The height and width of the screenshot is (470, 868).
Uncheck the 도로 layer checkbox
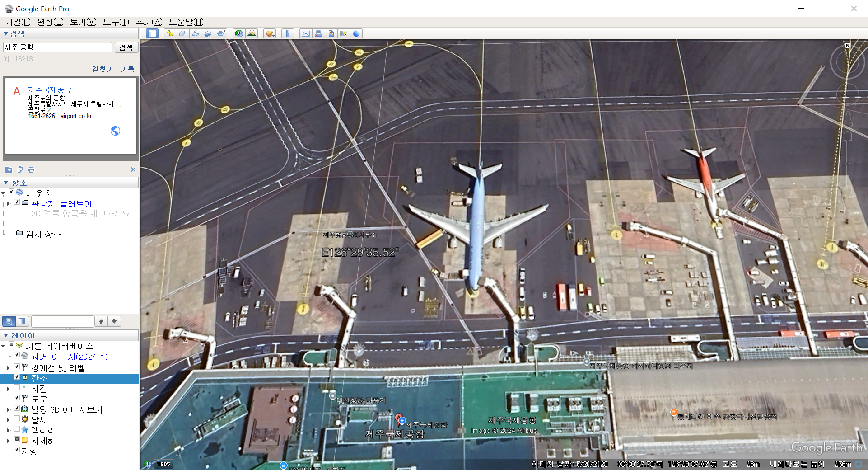coord(17,398)
